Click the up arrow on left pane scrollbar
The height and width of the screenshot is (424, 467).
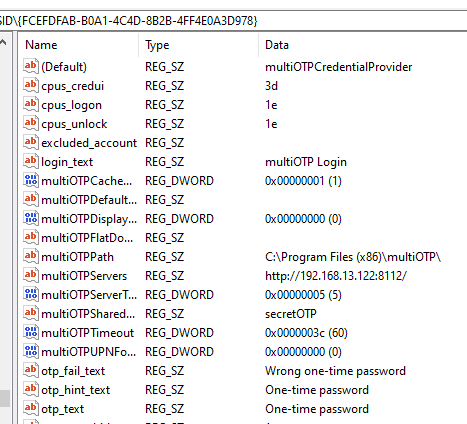(3, 42)
